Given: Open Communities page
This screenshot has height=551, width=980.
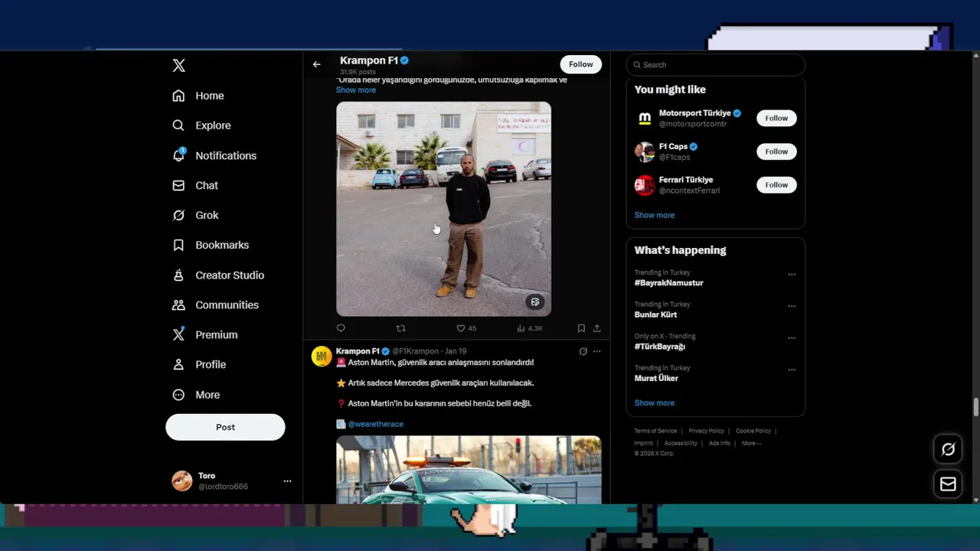Looking at the screenshot, I should pos(215,305).
